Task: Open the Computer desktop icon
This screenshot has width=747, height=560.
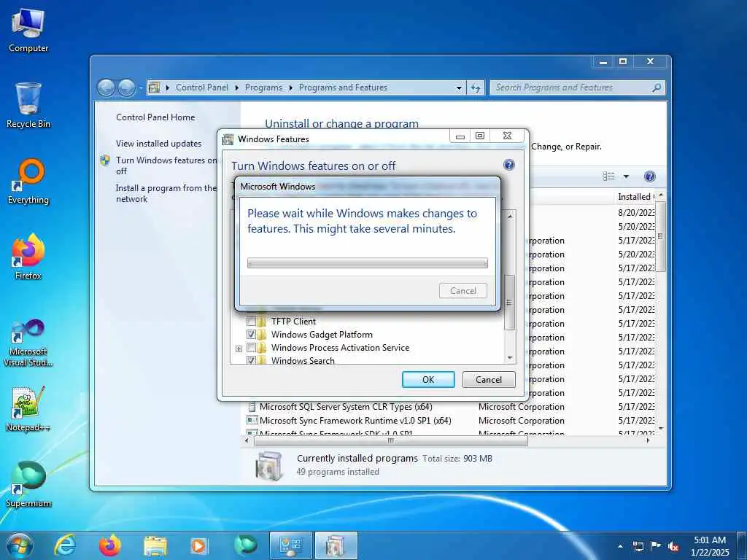Action: click(28, 31)
